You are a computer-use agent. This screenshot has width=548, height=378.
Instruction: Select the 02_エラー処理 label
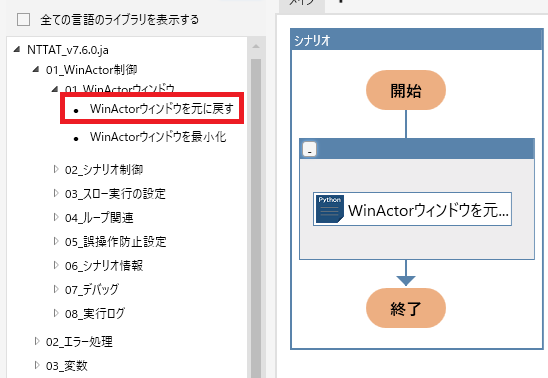pyautogui.click(x=79, y=342)
